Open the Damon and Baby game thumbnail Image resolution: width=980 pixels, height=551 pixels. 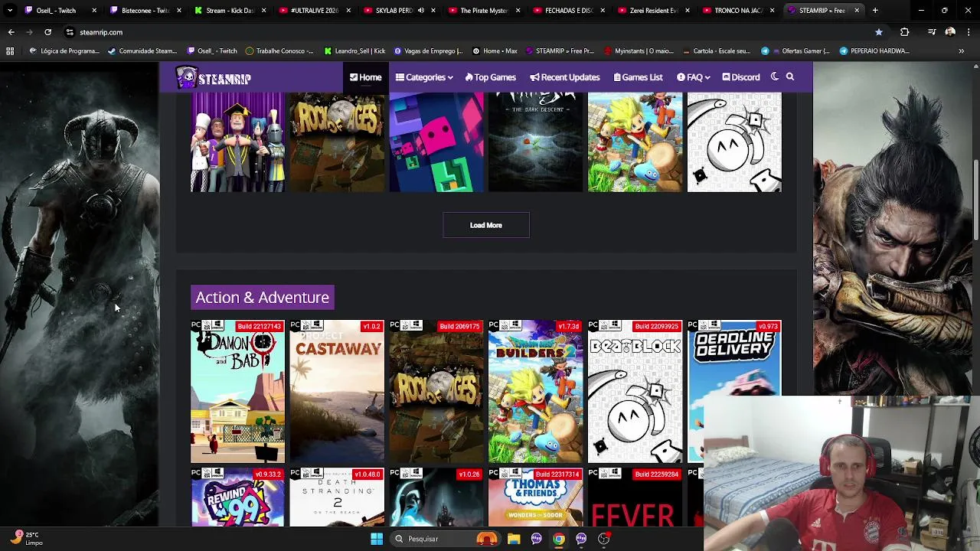point(237,392)
